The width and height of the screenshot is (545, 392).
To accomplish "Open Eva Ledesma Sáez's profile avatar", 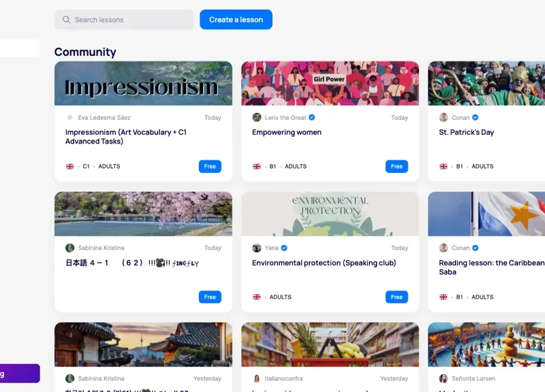I will [x=69, y=118].
